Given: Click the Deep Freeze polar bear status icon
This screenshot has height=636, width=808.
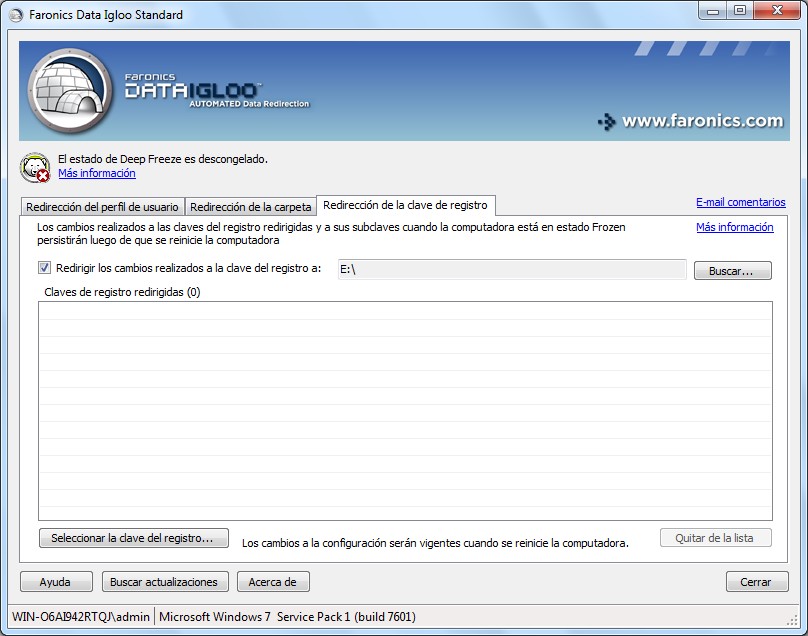Looking at the screenshot, I should pos(35,168).
